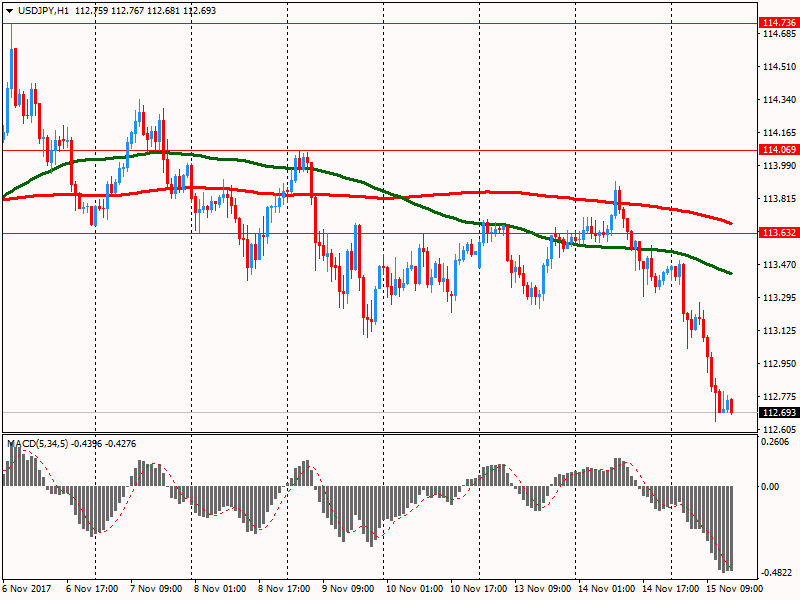Open the chart dropdown arrow beside USDJPY,H1
Viewport: 800px width, 600px height.
point(10,11)
